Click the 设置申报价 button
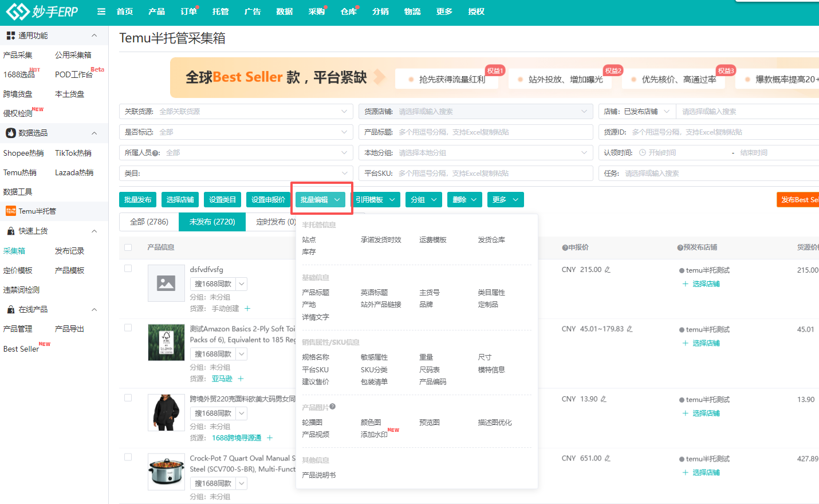The width and height of the screenshot is (819, 504). tap(269, 200)
